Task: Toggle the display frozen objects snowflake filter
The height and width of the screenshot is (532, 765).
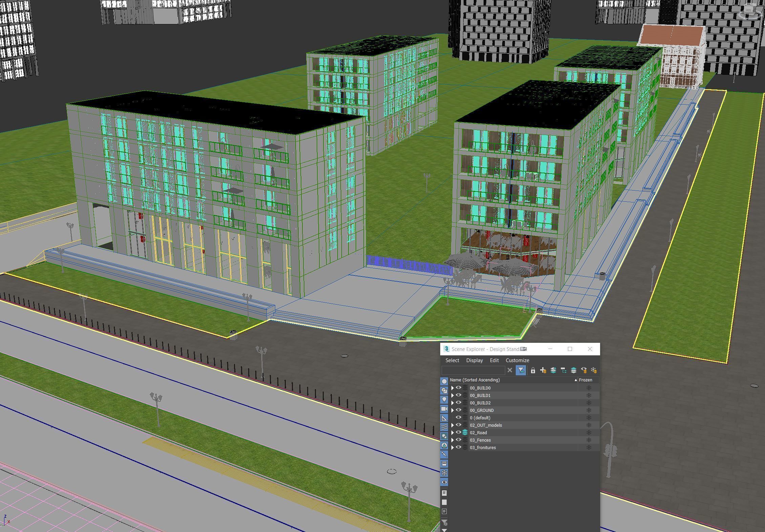Action: click(444, 473)
